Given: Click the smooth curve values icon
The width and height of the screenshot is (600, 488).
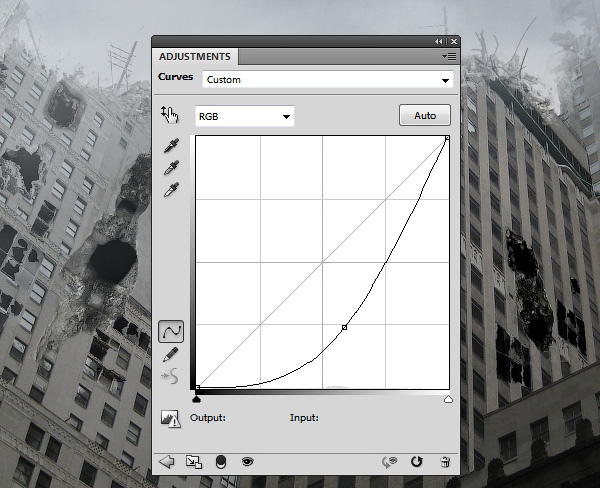Looking at the screenshot, I should pyautogui.click(x=171, y=376).
